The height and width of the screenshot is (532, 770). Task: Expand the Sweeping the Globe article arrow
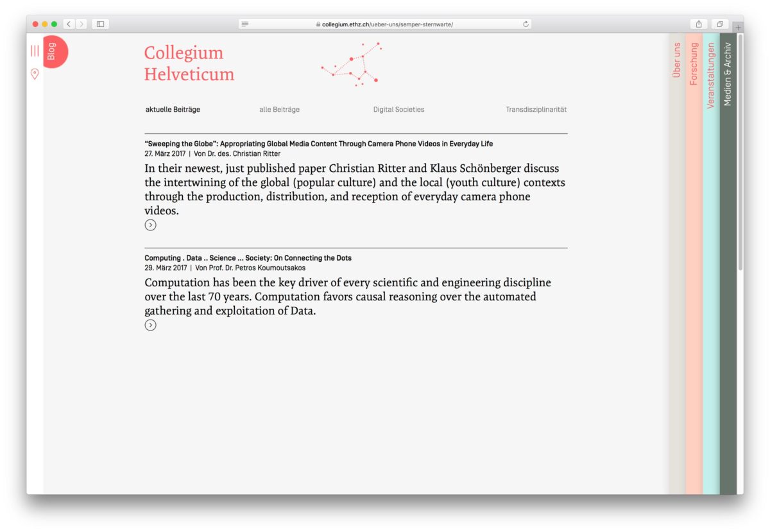pos(150,225)
